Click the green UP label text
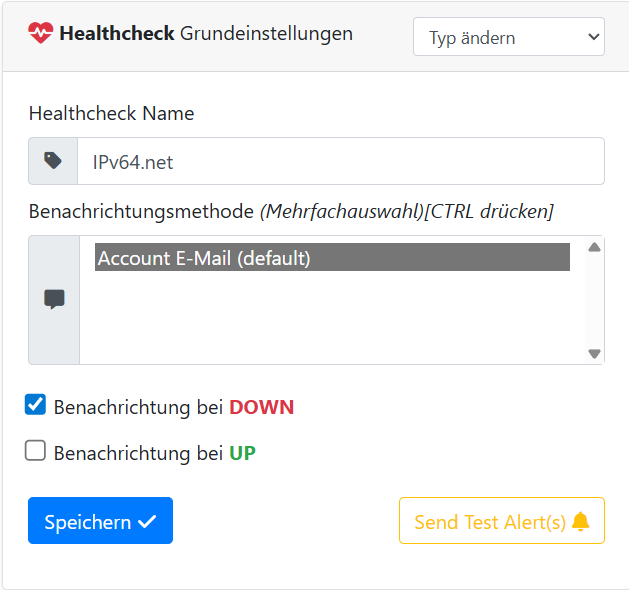Viewport: 629px width, 590px height. pos(242,454)
